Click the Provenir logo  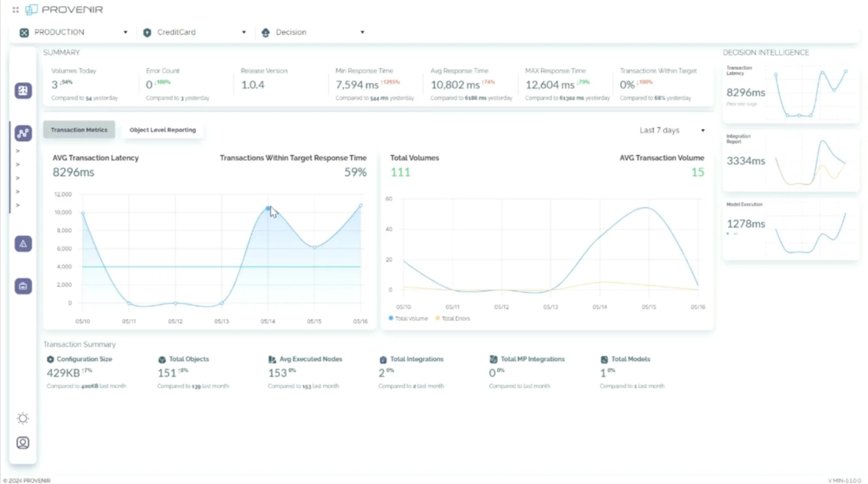click(x=64, y=10)
